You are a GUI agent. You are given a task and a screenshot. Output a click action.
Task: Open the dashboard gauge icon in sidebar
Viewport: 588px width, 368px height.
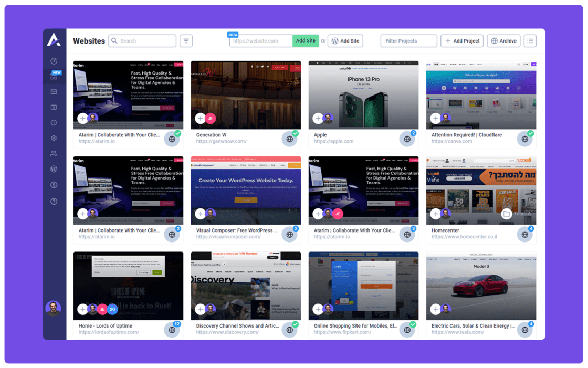[54, 61]
